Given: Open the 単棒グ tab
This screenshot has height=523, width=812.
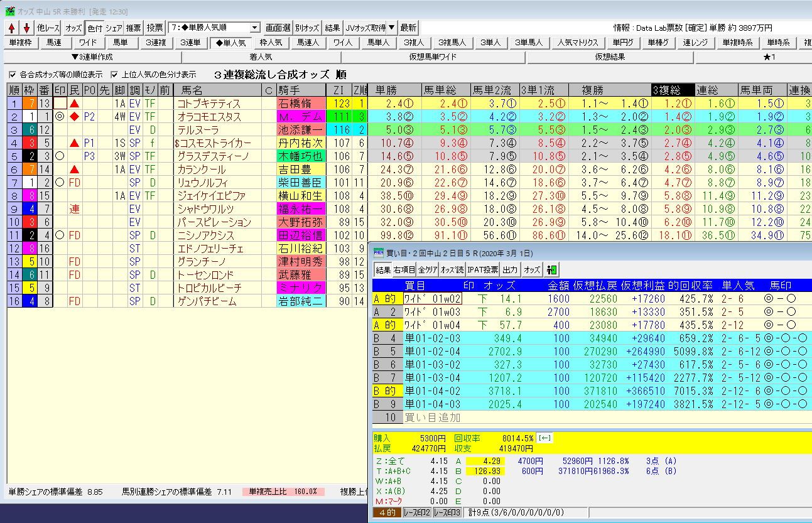Looking at the screenshot, I should pyautogui.click(x=659, y=43).
